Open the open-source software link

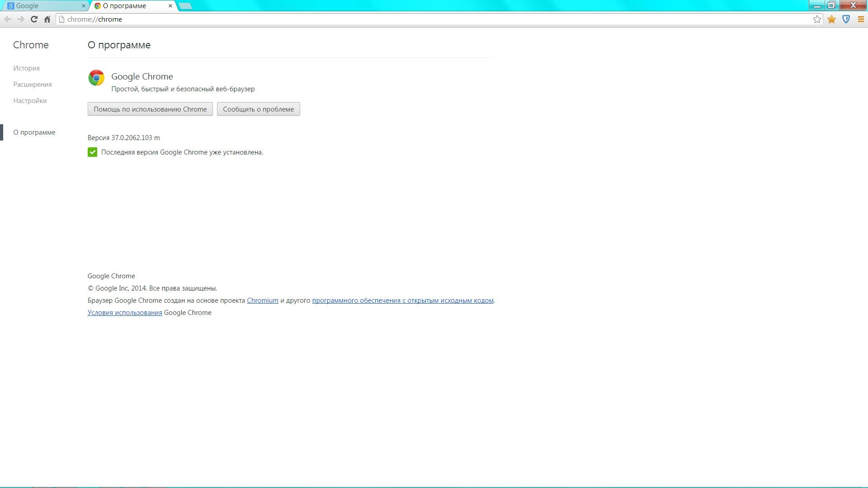(403, 300)
